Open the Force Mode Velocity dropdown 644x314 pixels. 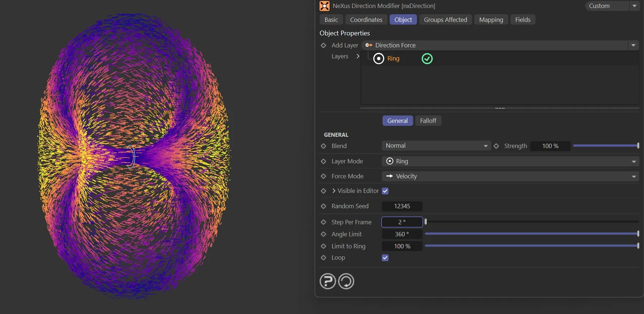point(510,176)
